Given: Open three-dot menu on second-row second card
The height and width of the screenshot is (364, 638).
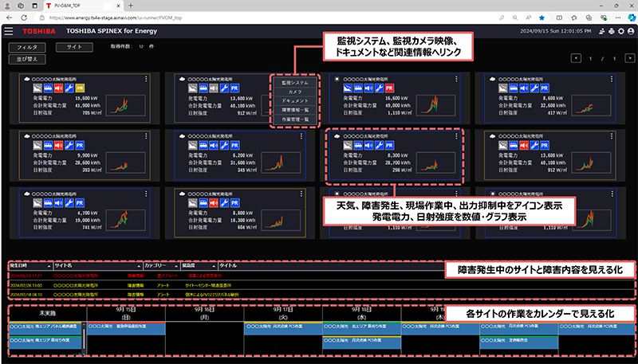Looking at the screenshot, I should click(x=304, y=136).
